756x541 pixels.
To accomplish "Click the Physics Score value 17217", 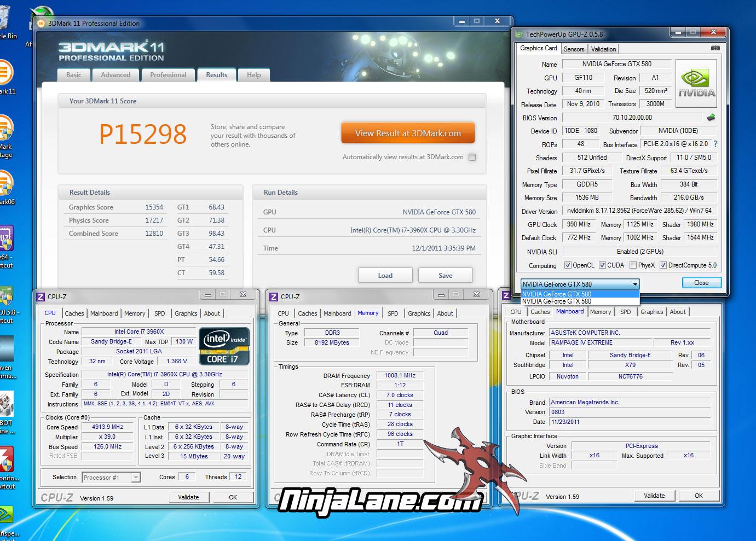I will [154, 220].
